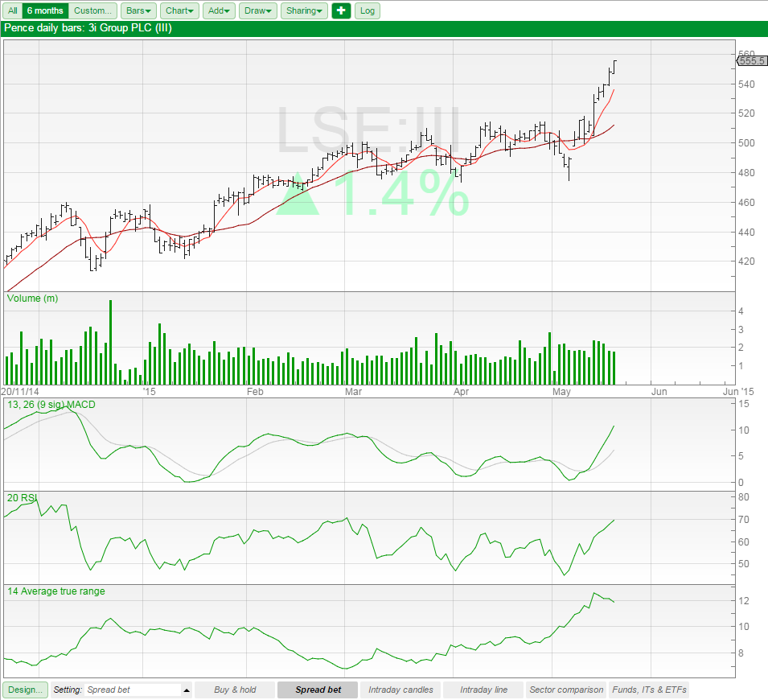Switch to the Spread bet tab
This screenshot has width=768, height=700.
pos(318,690)
